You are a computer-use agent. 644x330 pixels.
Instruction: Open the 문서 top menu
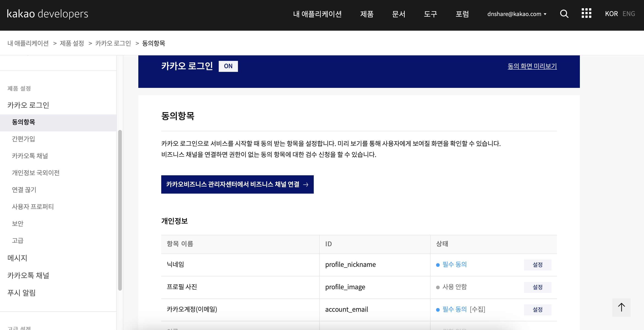[x=398, y=14]
